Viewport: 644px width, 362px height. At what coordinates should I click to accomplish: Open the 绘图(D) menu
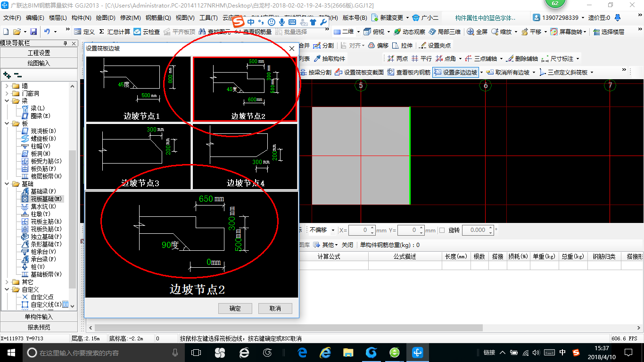click(106, 18)
